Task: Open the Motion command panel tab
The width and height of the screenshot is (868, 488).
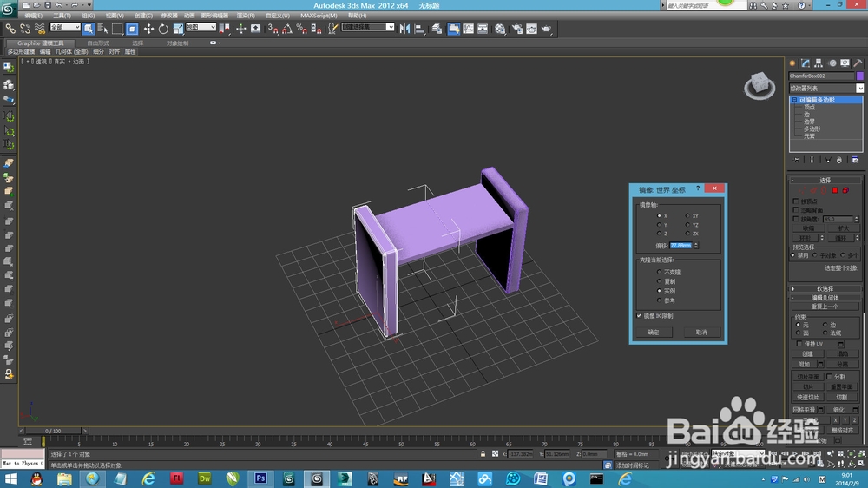Action: [832, 63]
